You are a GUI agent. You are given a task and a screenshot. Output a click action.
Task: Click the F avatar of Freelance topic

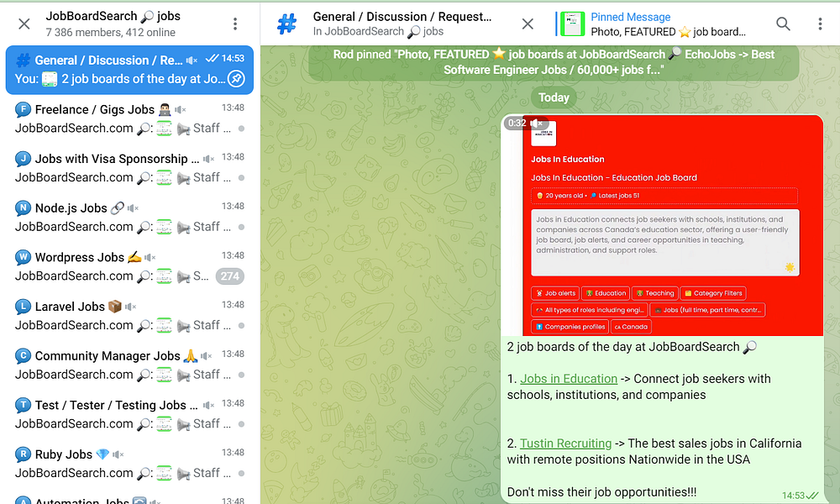23,110
